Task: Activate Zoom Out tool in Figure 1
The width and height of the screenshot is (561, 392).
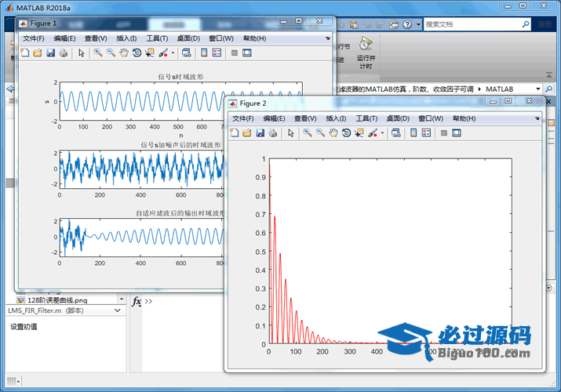Action: click(111, 53)
